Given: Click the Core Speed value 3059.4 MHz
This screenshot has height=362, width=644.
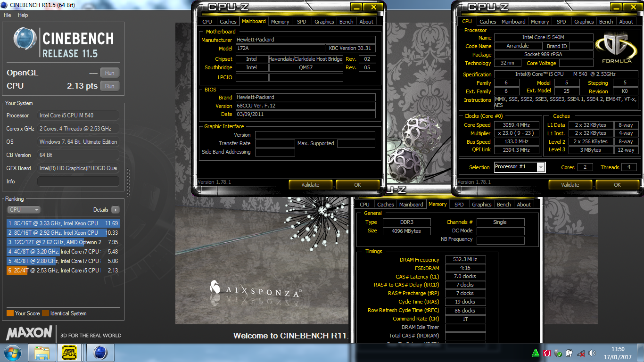Looking at the screenshot, I should (x=517, y=125).
